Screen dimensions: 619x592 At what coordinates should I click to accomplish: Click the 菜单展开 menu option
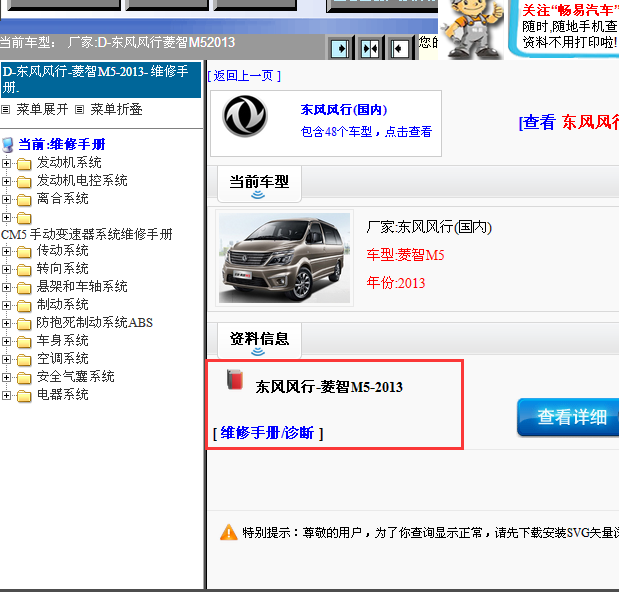42,109
